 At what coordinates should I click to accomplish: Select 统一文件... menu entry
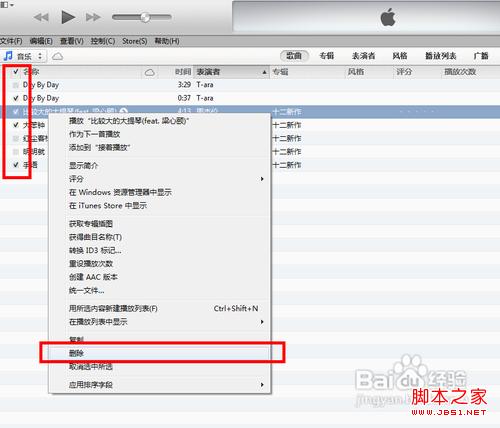[159, 290]
